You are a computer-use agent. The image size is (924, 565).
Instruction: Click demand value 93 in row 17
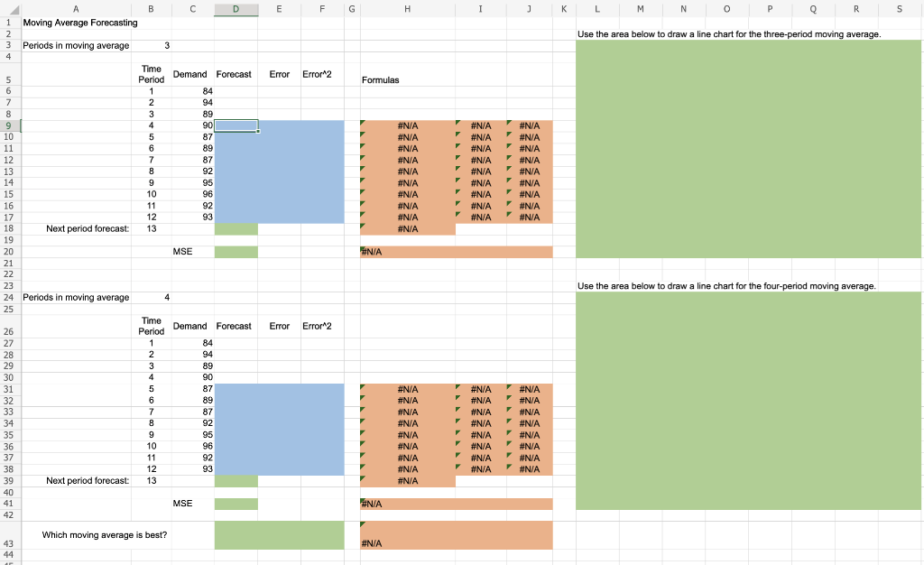pyautogui.click(x=208, y=217)
